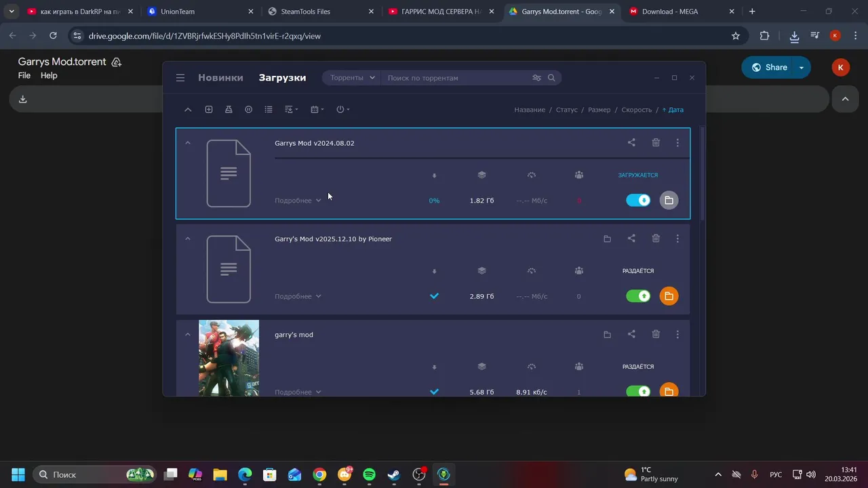The width and height of the screenshot is (868, 488).
Task: Open Help menu in Google Drive viewer
Action: tap(49, 75)
